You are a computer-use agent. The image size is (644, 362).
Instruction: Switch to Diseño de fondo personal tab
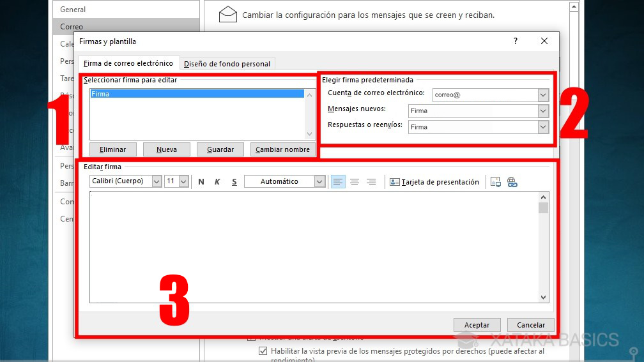[x=227, y=64]
